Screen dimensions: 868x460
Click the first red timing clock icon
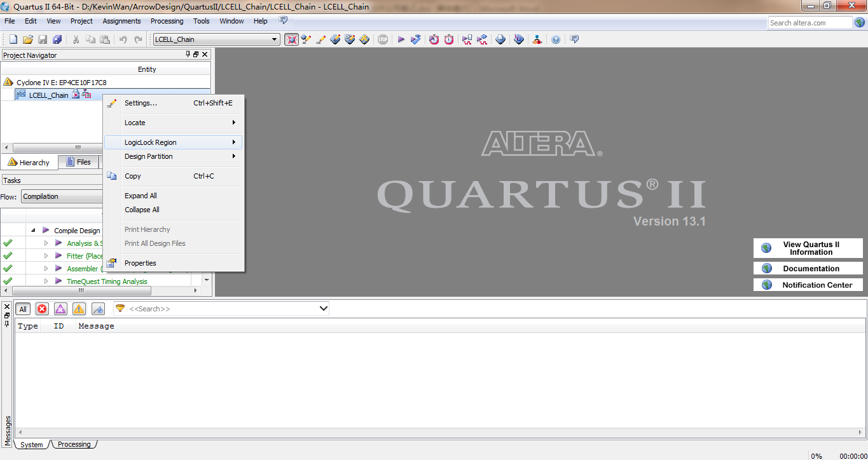tap(434, 39)
